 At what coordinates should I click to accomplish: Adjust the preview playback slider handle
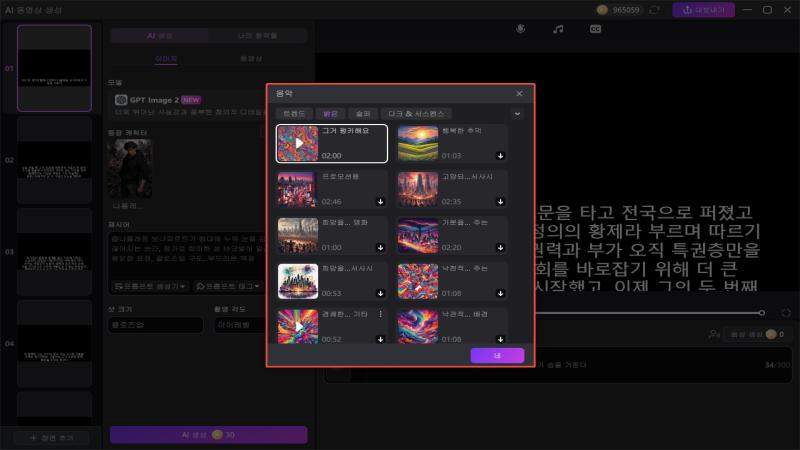tap(761, 313)
